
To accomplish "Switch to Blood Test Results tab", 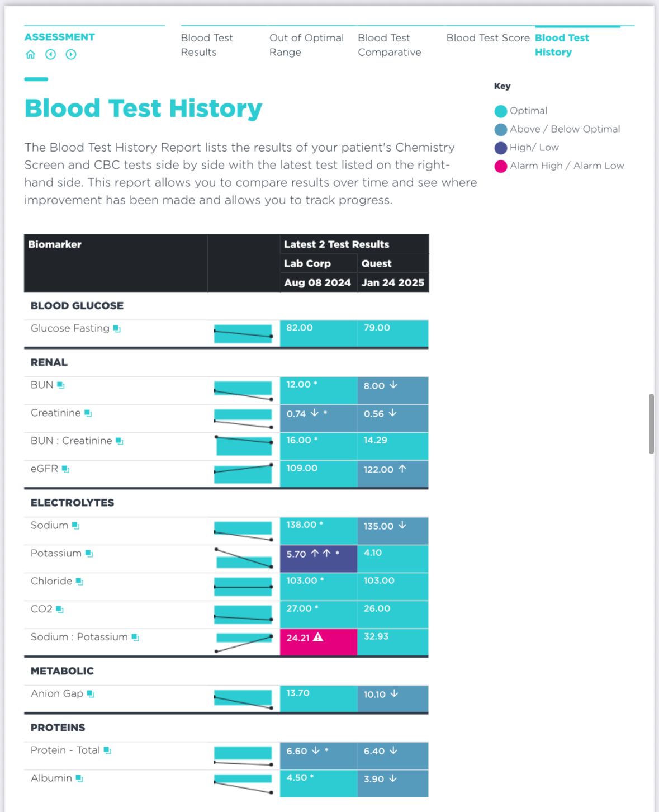I will point(207,45).
